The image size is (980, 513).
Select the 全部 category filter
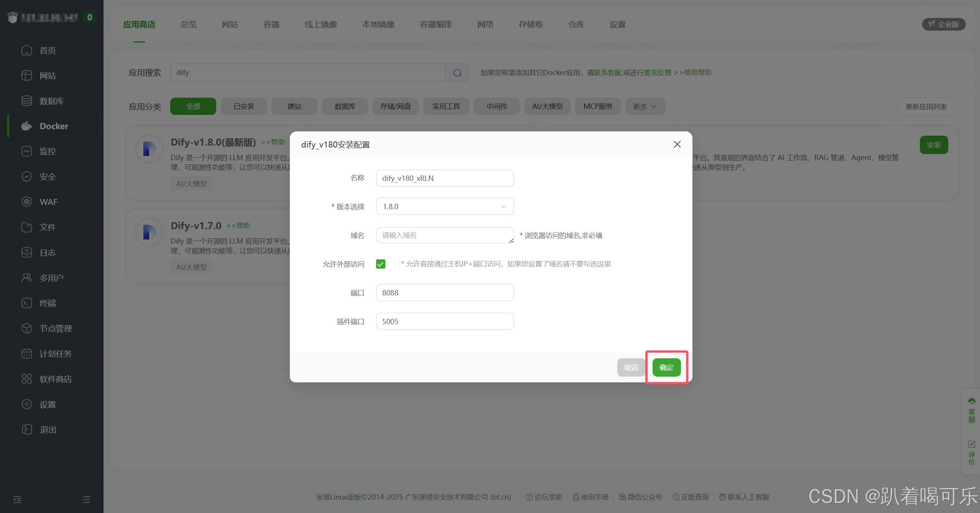[193, 107]
